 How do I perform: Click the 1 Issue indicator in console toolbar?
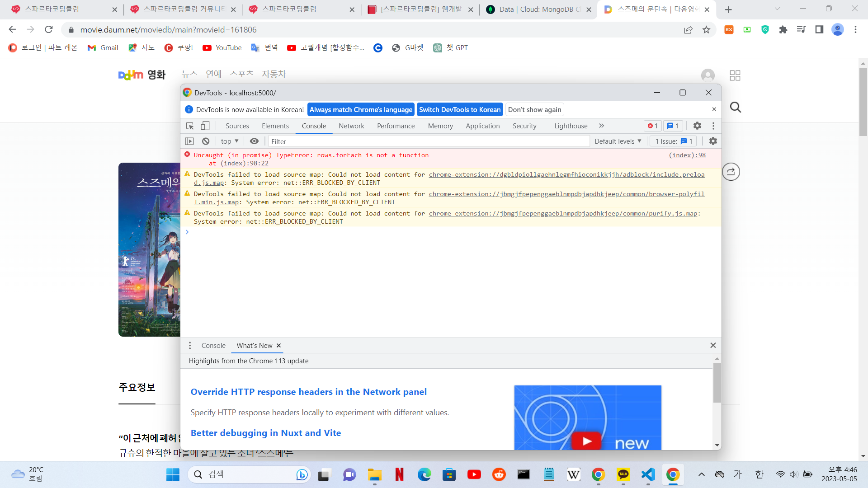pos(674,141)
